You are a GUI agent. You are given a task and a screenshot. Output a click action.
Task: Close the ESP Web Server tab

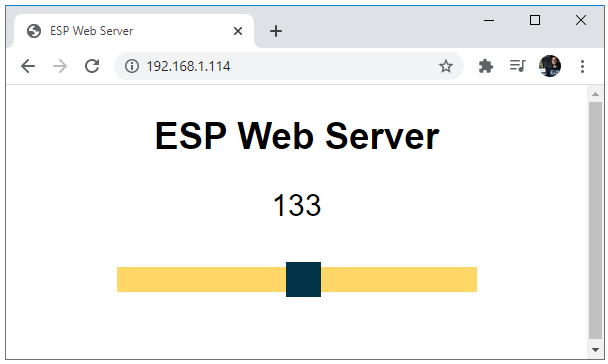coord(238,31)
